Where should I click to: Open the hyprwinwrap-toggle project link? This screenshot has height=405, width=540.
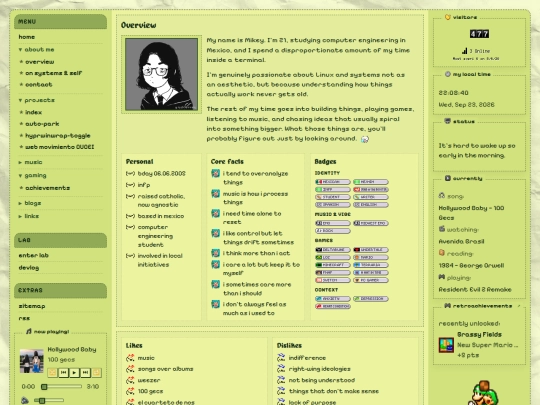[58, 136]
